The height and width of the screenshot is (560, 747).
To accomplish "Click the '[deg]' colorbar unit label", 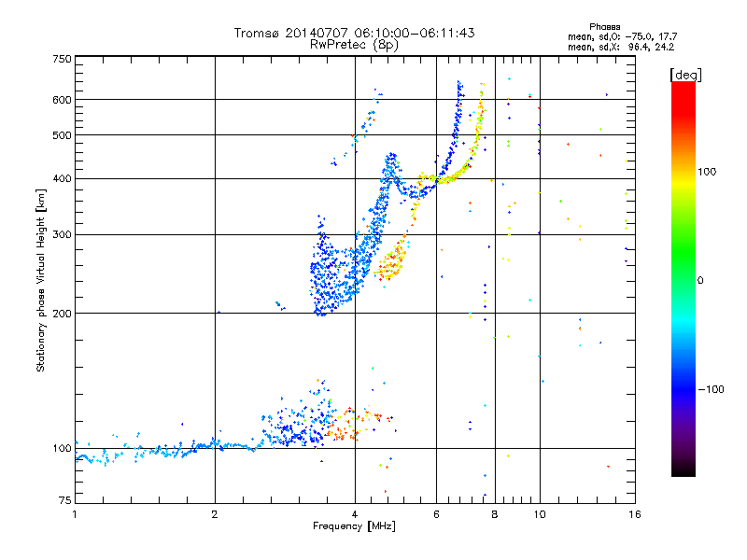I will [x=685, y=75].
